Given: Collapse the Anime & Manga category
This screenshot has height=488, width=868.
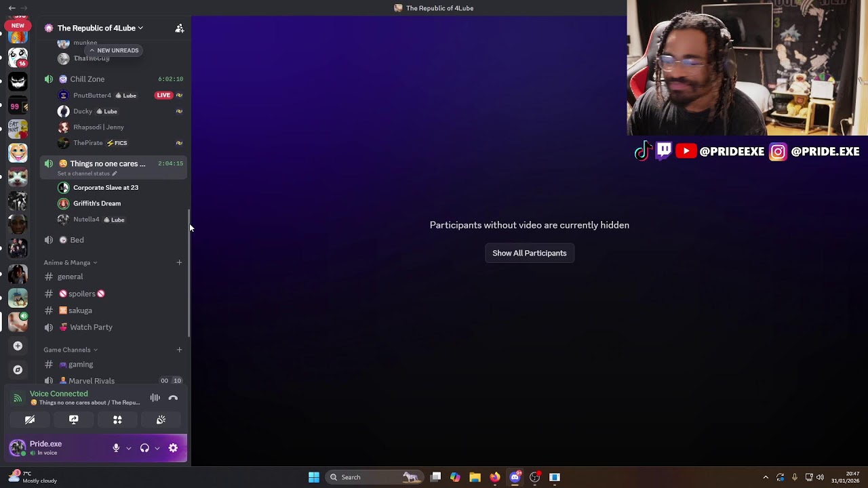Looking at the screenshot, I should tap(71, 262).
